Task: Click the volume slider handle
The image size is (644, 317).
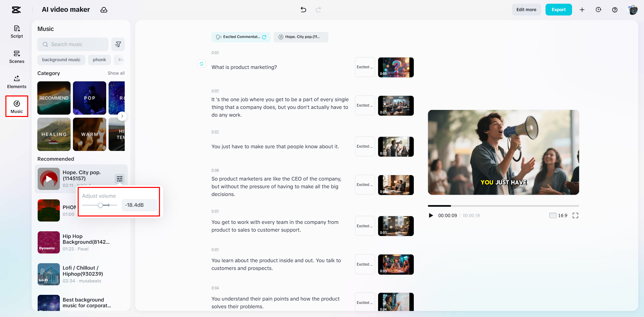Action: point(100,205)
